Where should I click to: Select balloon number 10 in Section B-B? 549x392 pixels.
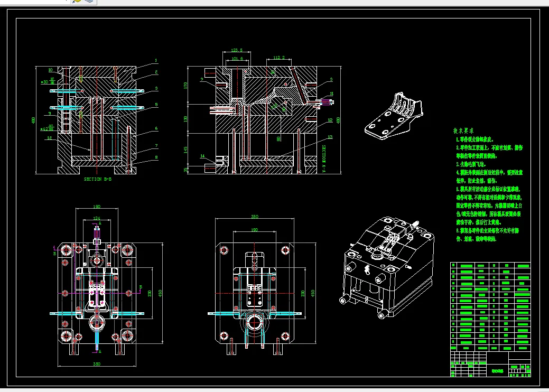tap(50, 70)
